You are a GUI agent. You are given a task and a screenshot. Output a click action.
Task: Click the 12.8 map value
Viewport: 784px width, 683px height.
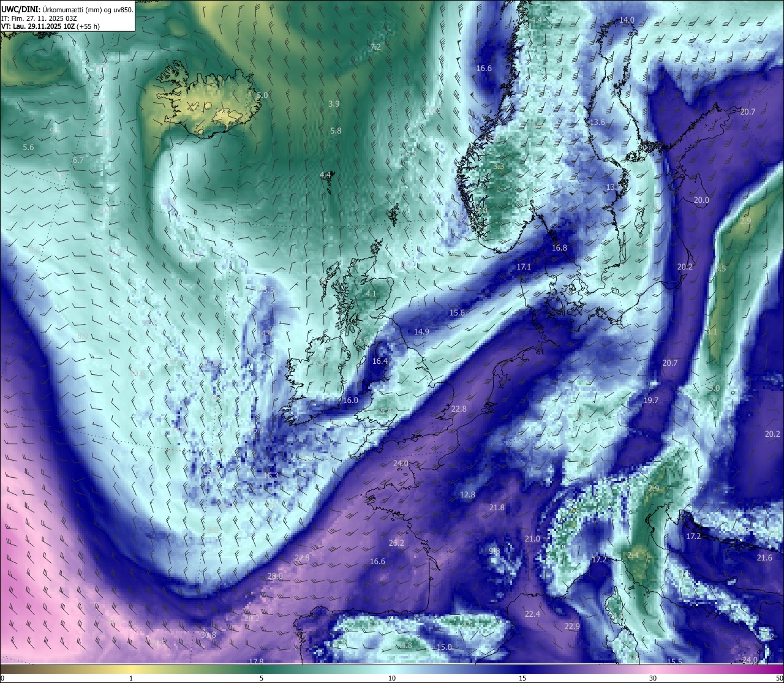click(467, 495)
